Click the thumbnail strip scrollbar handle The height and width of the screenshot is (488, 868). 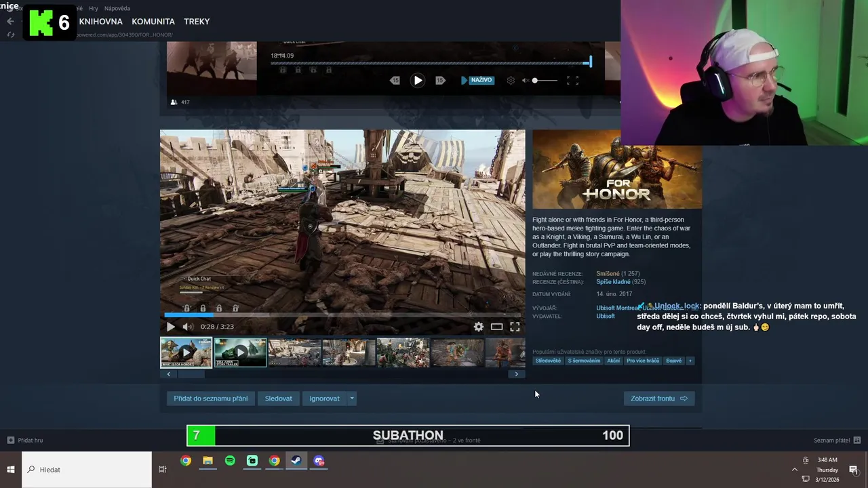(x=191, y=374)
